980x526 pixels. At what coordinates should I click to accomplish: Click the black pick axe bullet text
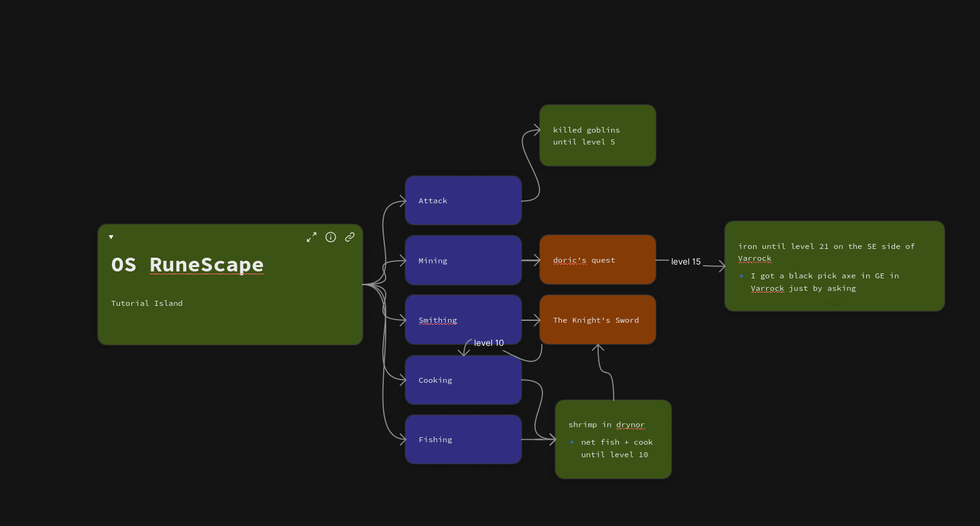point(825,282)
